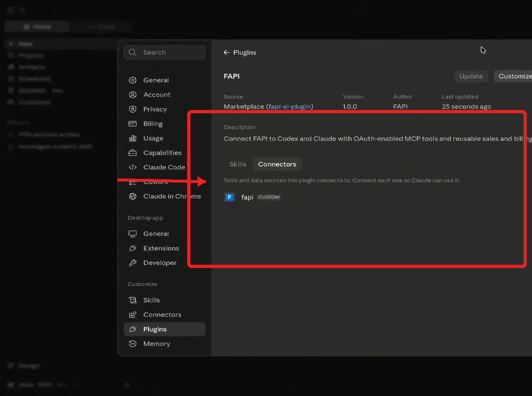This screenshot has width=532, height=396.
Task: Go back using the Plugins arrow
Action: click(226, 52)
